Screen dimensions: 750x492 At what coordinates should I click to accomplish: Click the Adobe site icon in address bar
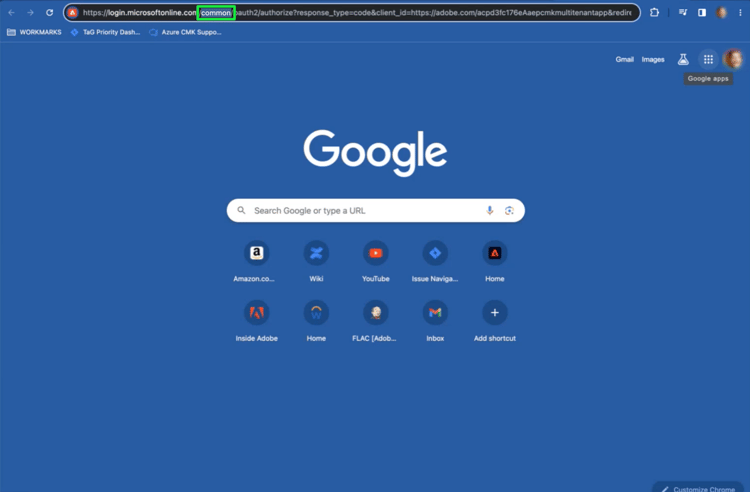(x=73, y=13)
